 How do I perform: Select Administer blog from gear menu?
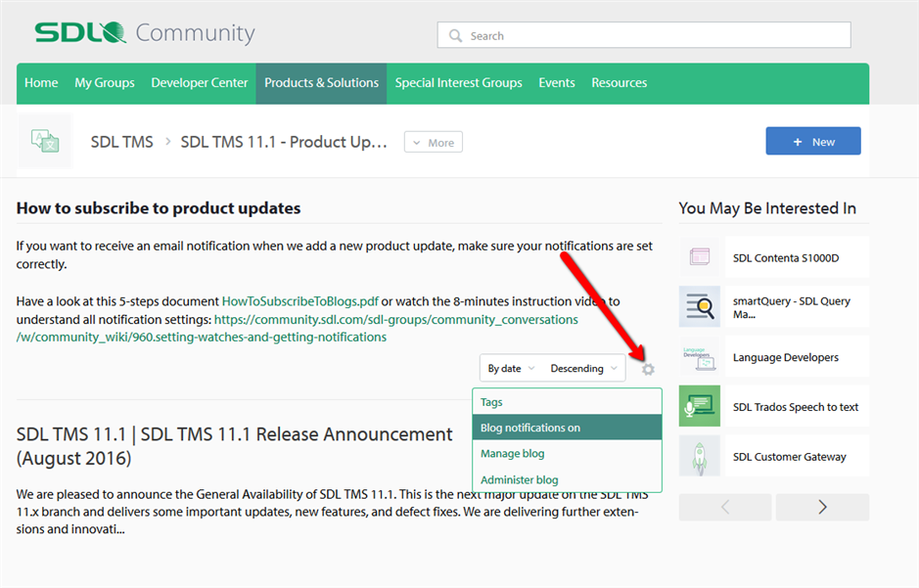coord(567,479)
